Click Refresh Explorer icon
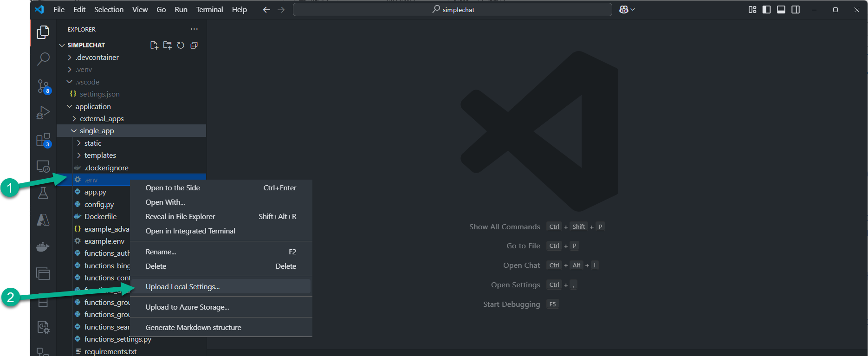868x356 pixels. (181, 45)
